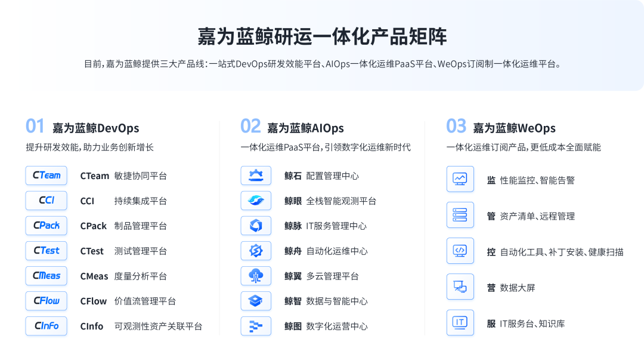This screenshot has width=644, height=351.
Task: Click the 鲸石 配置管理中心 icon
Action: 256,176
